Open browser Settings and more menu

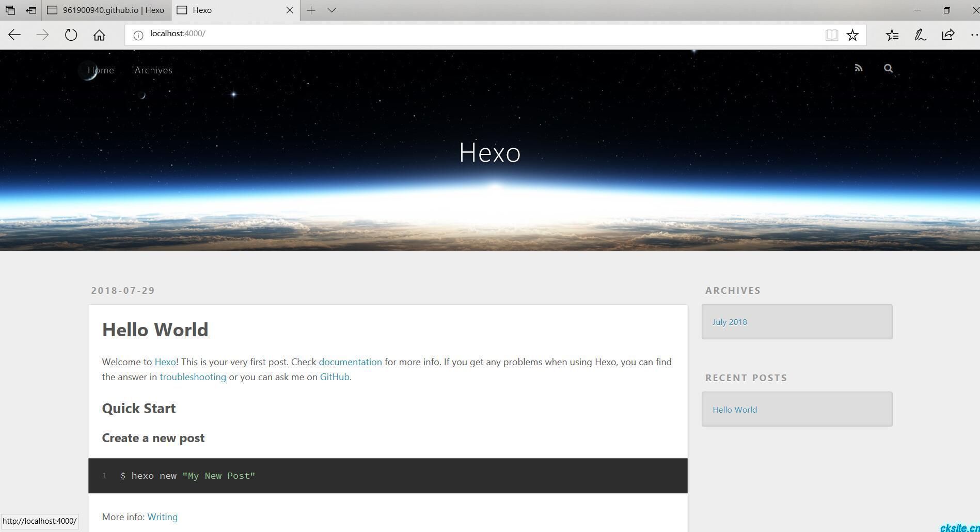pos(974,35)
